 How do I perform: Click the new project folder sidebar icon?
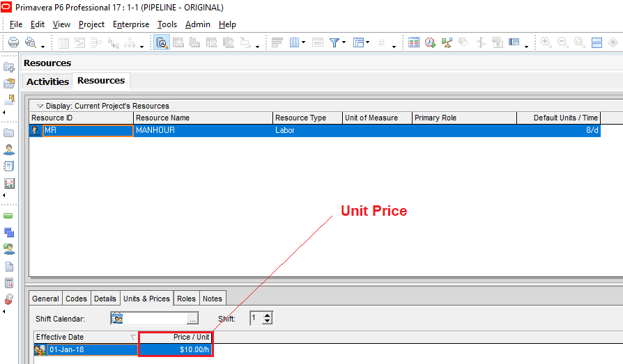tap(9, 67)
